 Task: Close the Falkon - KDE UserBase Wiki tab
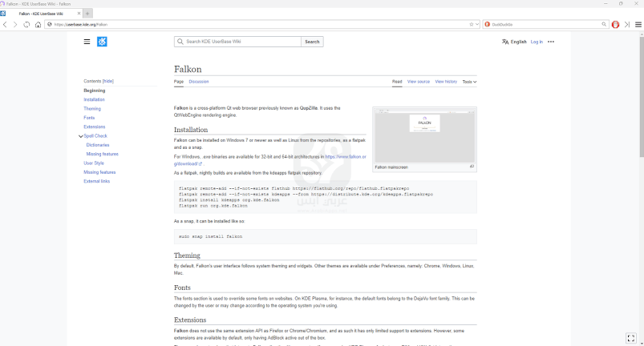pos(79,14)
